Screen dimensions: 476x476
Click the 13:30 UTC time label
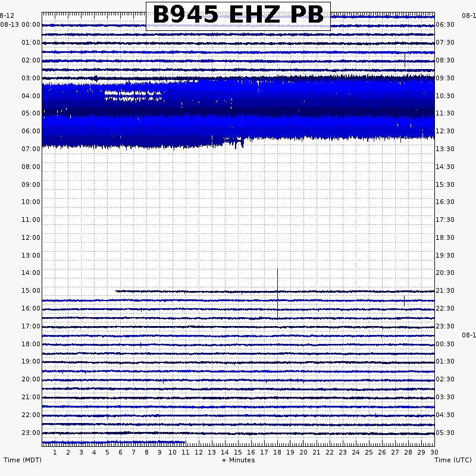(x=445, y=149)
